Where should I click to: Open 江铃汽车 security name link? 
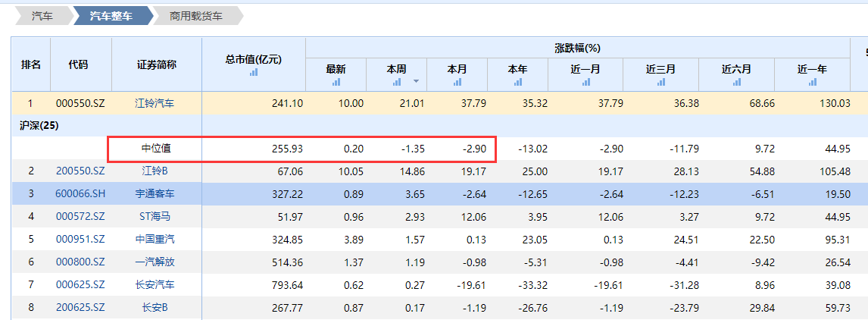click(155, 103)
